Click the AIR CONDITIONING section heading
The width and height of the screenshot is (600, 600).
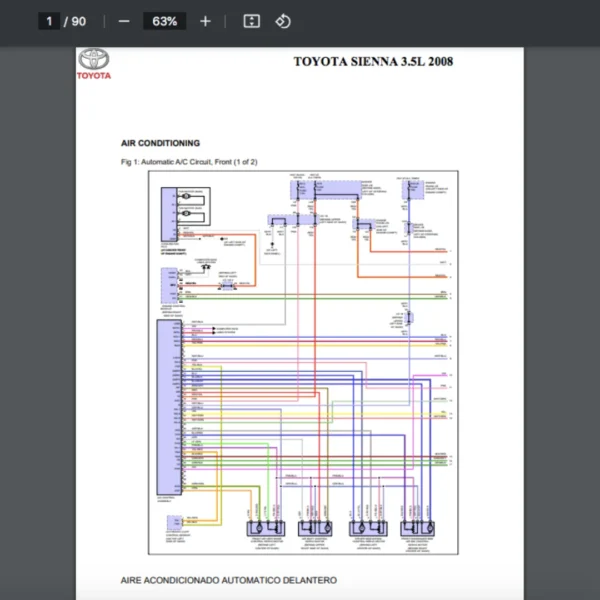pyautogui.click(x=160, y=143)
